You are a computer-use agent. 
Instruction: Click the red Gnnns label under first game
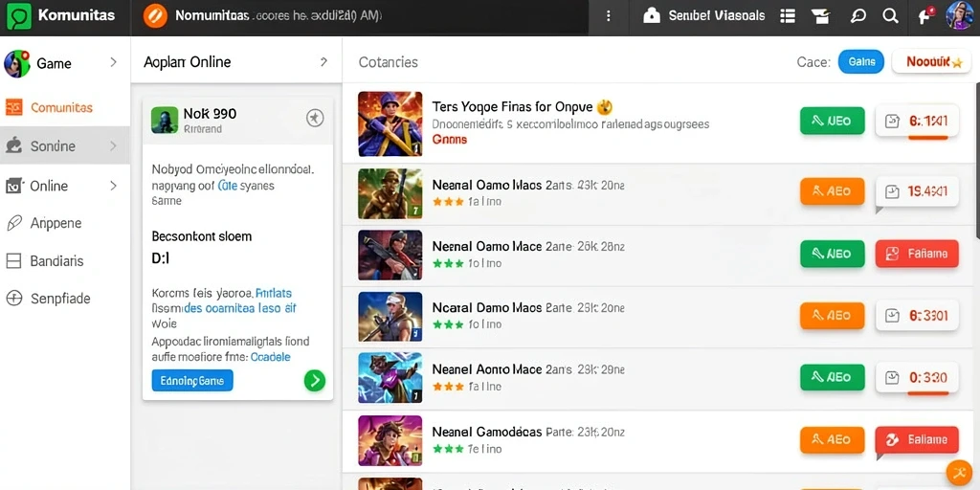click(450, 139)
